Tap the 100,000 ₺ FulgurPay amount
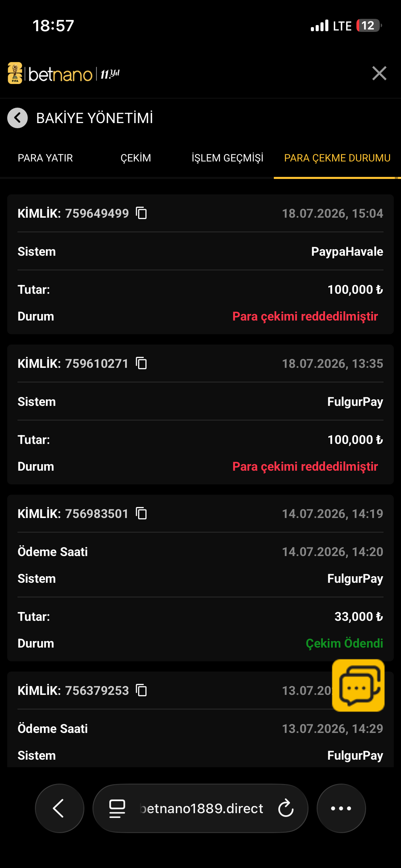 [355, 439]
